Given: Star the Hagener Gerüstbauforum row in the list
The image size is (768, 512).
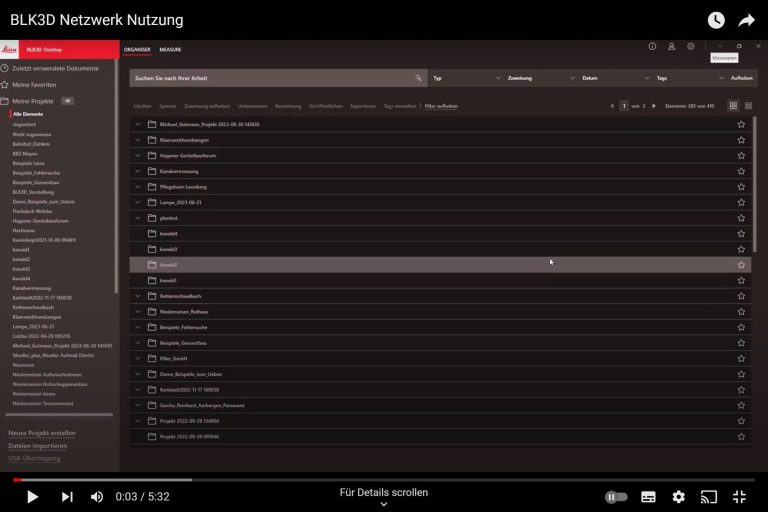Looking at the screenshot, I should pyautogui.click(x=741, y=156).
